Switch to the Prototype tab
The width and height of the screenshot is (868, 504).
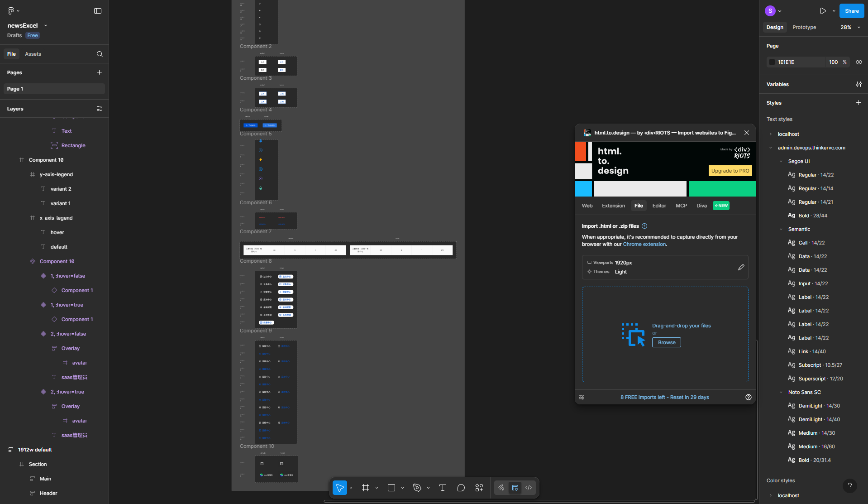pyautogui.click(x=804, y=27)
